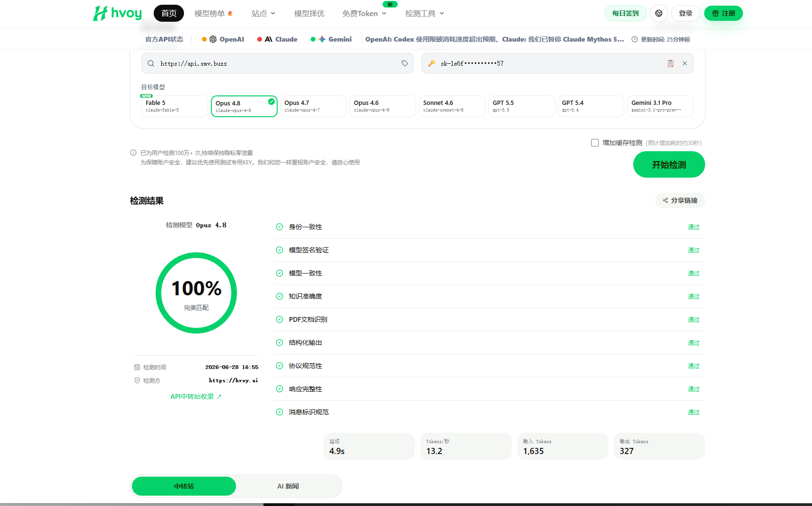Select the Gemini 3.1 Pro model card
812x506 pixels.
(660, 106)
